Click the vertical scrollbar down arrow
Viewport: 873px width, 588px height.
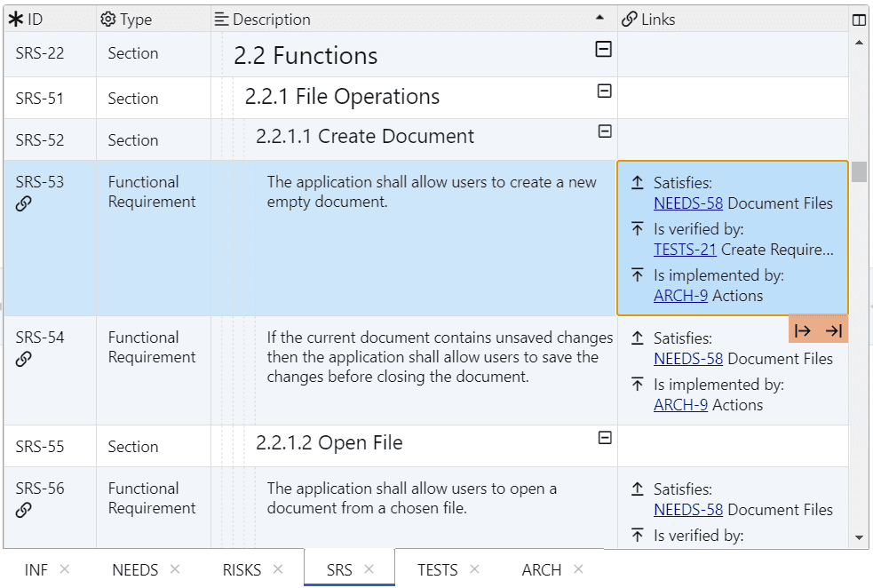tap(859, 537)
